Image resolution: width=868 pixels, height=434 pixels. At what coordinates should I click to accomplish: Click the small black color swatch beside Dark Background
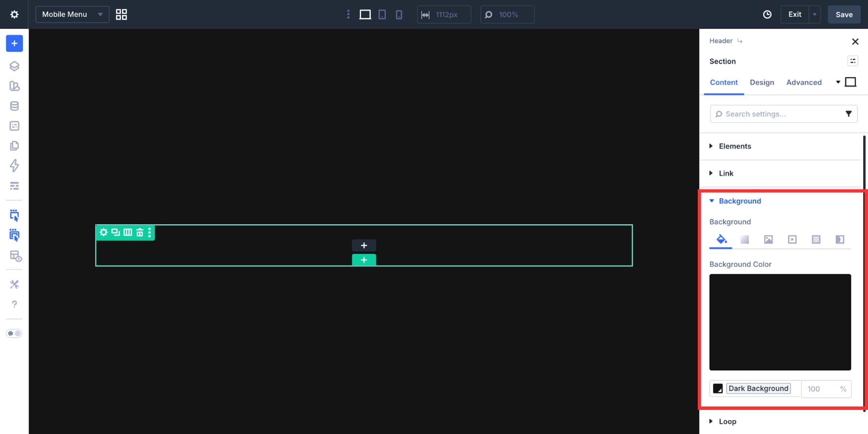pos(718,389)
